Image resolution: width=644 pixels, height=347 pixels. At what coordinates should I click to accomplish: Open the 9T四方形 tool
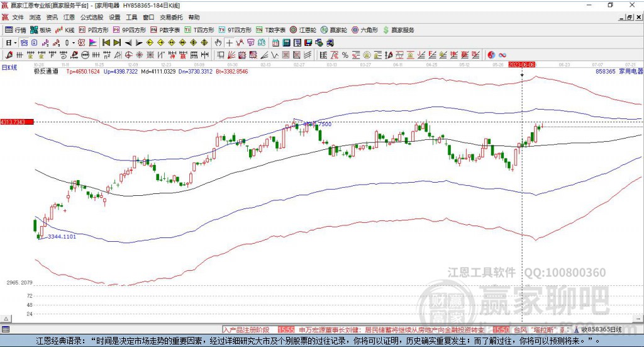(x=235, y=30)
